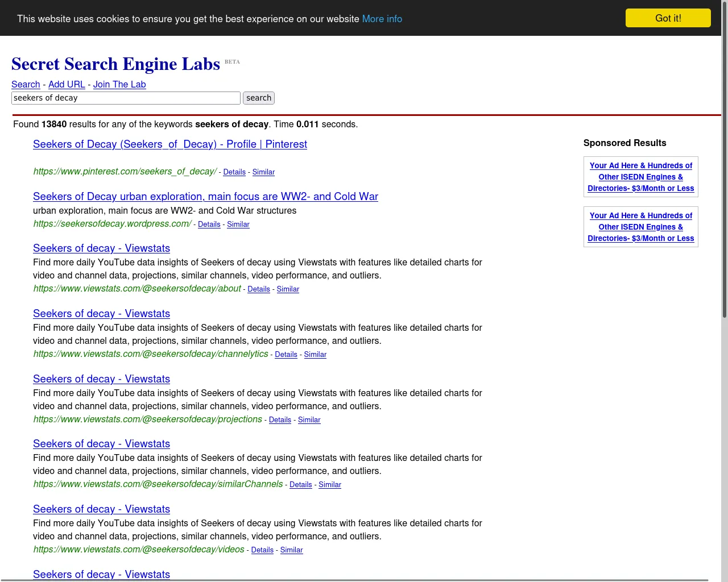728x582 pixels.
Task: Click Similar next to the channelytics URL
Action: pyautogui.click(x=315, y=355)
